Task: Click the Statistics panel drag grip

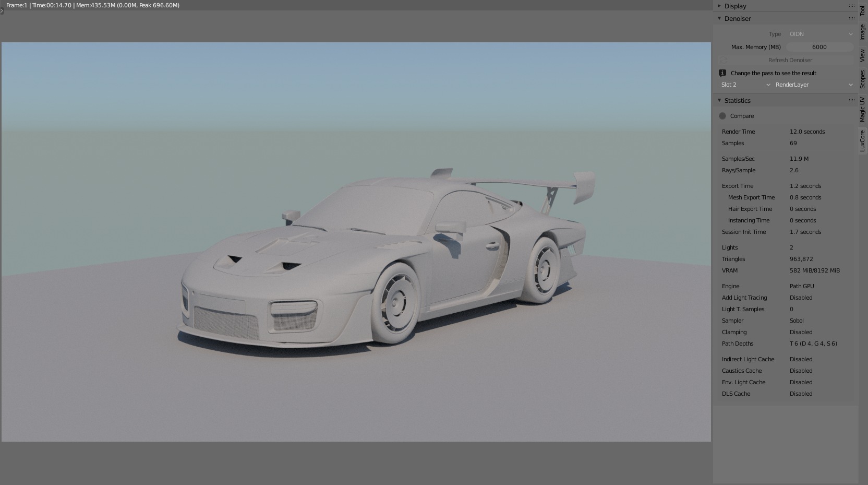Action: pos(851,100)
